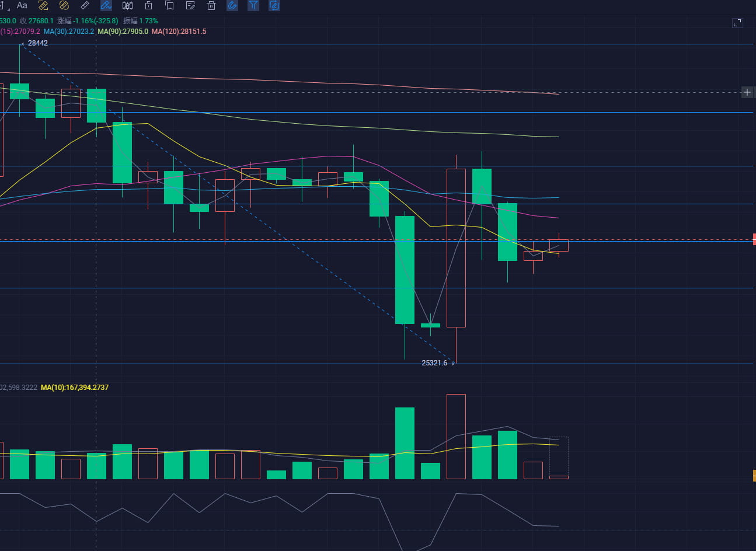Click the candlestick pattern tool icon
The width and height of the screenshot is (756, 551).
pyautogui.click(x=127, y=5)
